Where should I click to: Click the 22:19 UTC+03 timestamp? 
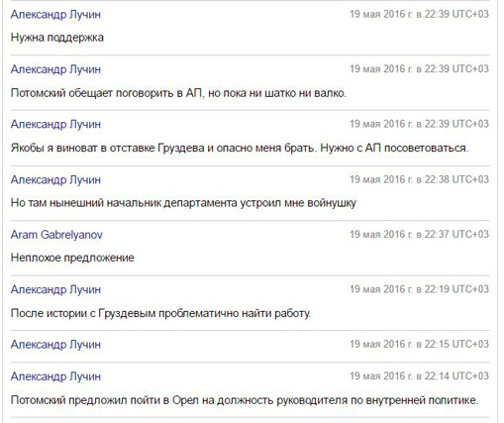click(419, 289)
